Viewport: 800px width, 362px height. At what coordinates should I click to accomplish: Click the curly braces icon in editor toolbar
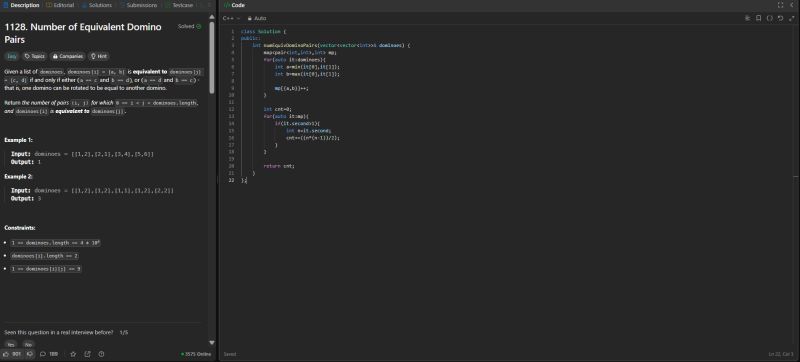769,18
